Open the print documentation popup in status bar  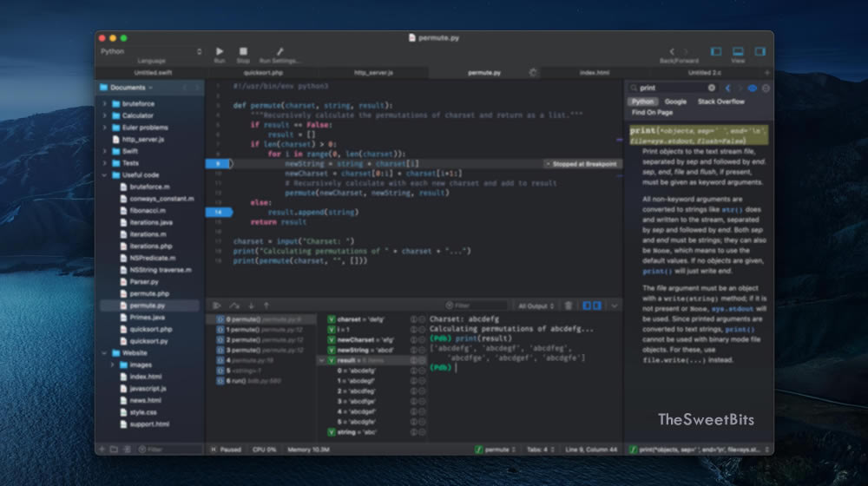(699, 450)
